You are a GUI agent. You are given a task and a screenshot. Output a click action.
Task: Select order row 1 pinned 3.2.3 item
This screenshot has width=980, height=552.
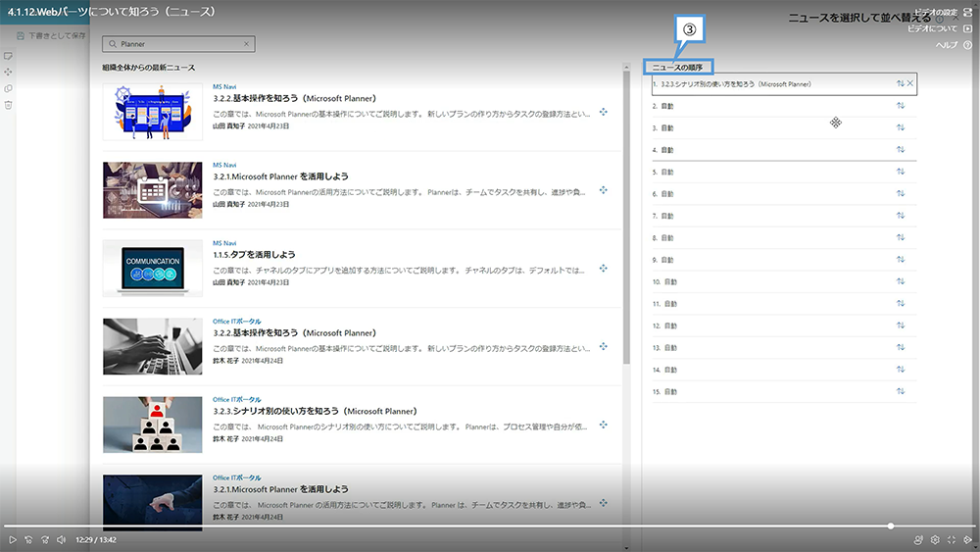(784, 83)
